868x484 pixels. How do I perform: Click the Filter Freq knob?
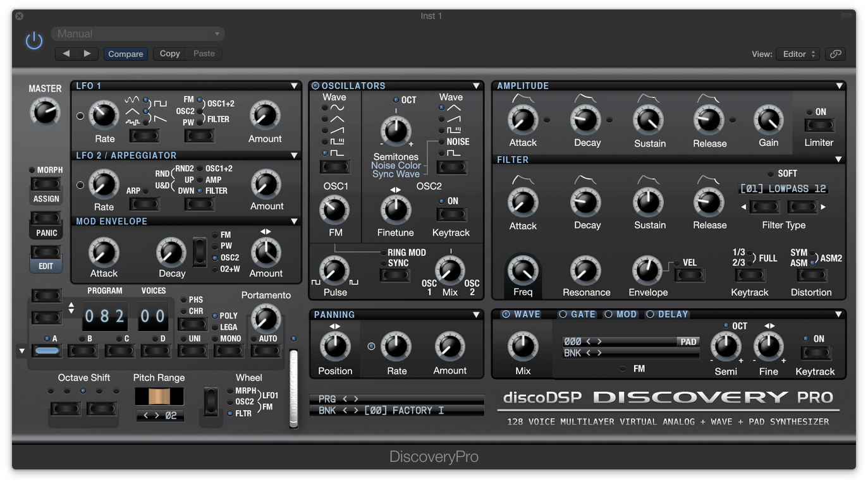(x=523, y=270)
